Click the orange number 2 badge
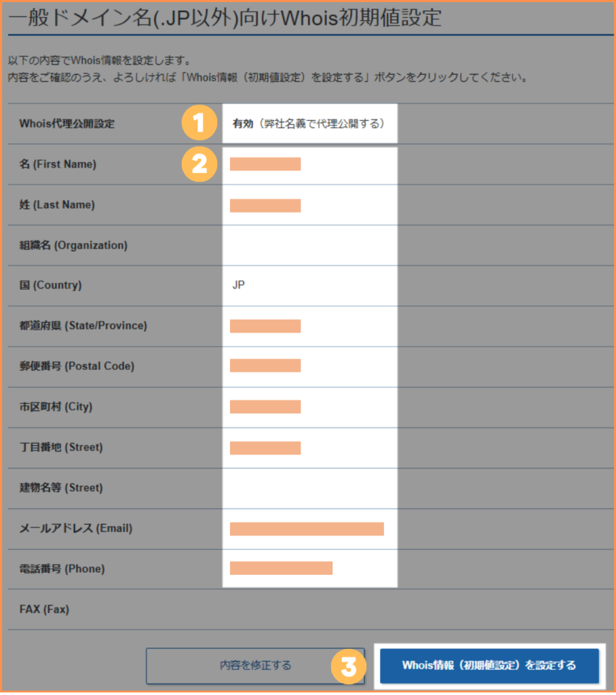 [x=199, y=164]
